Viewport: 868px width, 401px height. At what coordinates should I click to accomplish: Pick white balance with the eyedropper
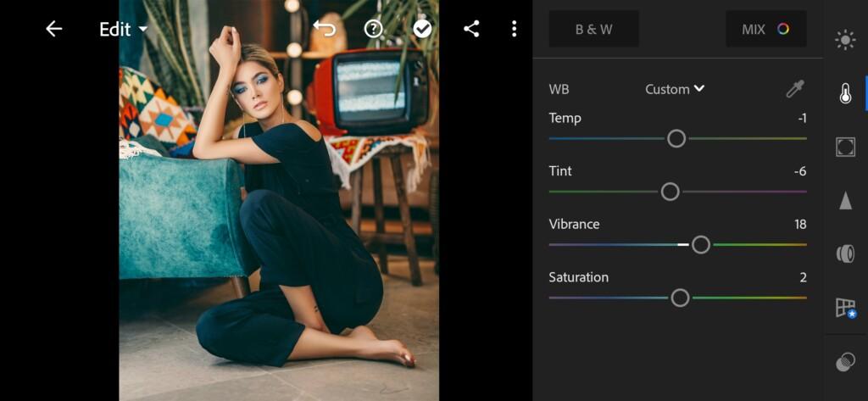point(795,89)
